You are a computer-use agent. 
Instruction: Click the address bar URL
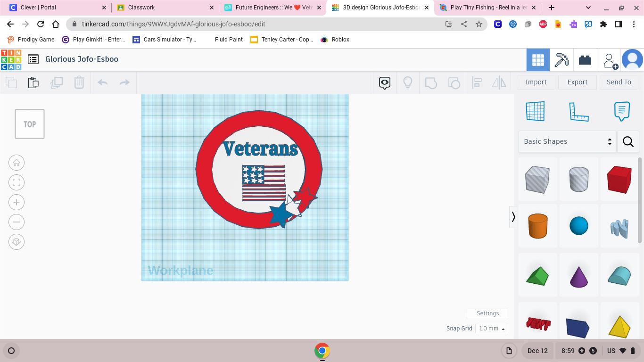174,24
